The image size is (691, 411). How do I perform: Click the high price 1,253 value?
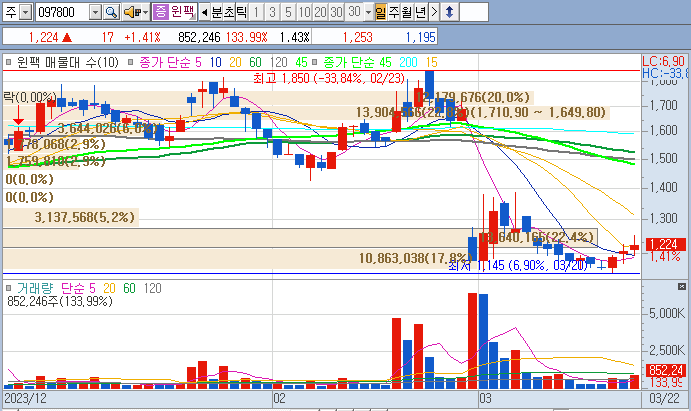tap(357, 37)
